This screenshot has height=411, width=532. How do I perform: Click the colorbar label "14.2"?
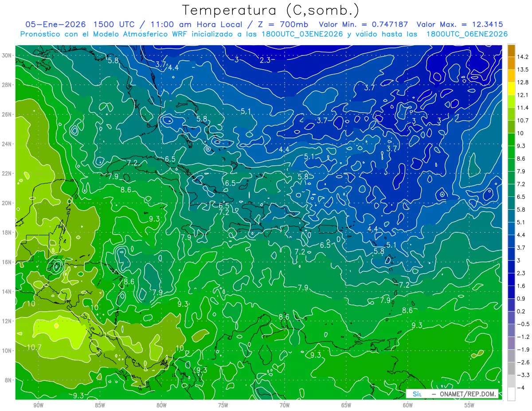pos(523,57)
